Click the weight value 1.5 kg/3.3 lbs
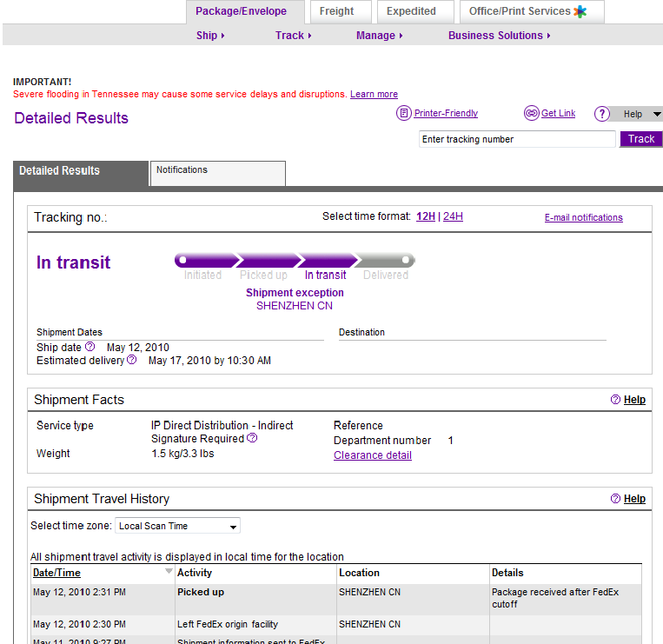This screenshot has width=663, height=644. click(x=182, y=454)
